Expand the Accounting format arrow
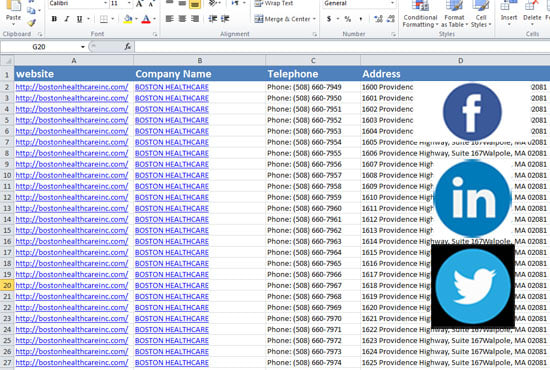550x370 pixels. [337, 19]
